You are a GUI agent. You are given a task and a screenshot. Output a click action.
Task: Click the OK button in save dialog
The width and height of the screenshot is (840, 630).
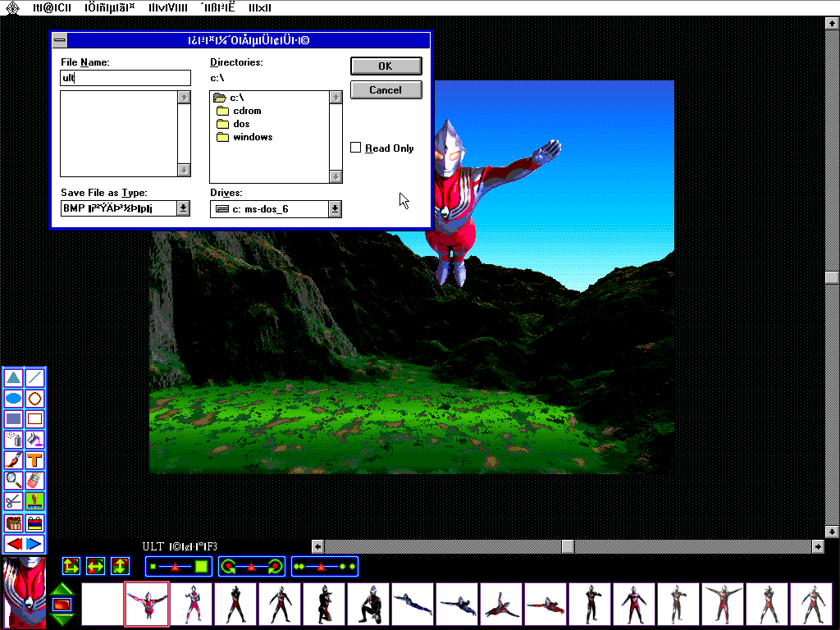[386, 66]
